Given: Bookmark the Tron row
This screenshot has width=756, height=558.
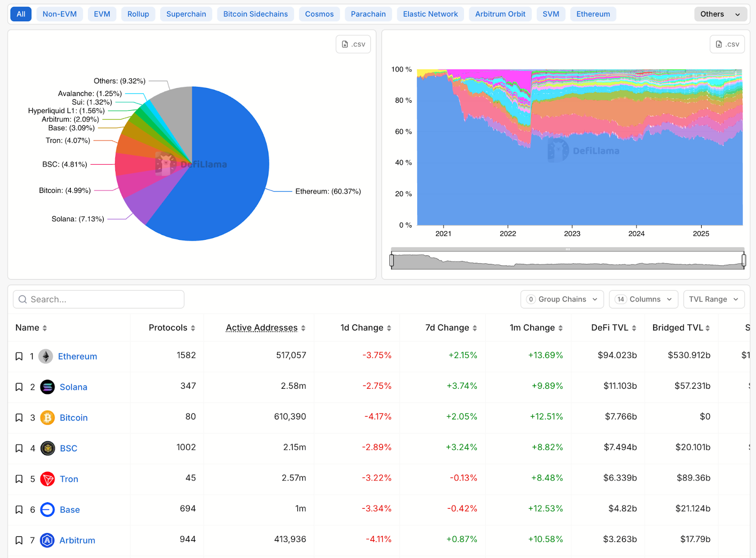Looking at the screenshot, I should point(19,479).
